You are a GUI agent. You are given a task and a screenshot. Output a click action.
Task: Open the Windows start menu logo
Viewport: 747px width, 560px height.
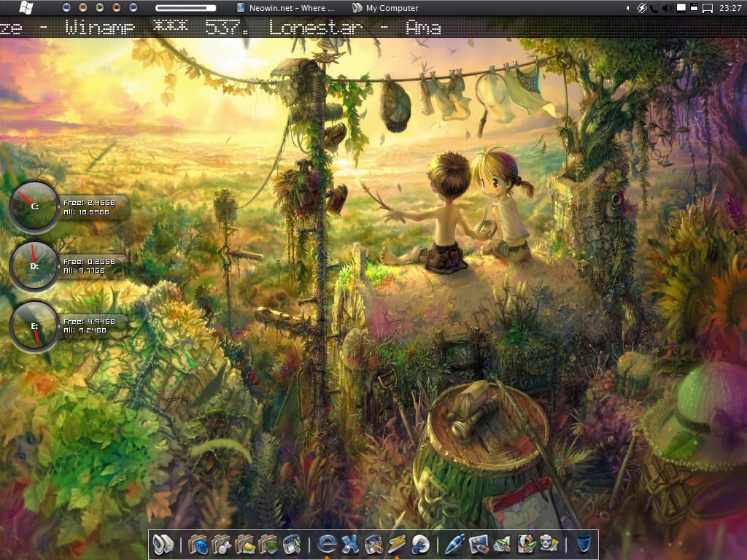click(26, 8)
